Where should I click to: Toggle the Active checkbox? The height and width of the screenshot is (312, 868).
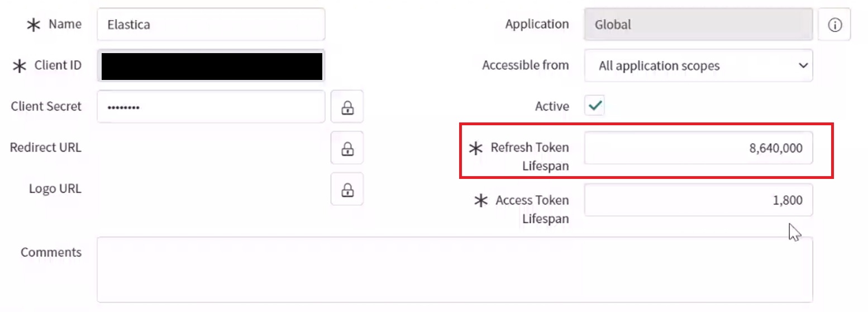pos(595,106)
